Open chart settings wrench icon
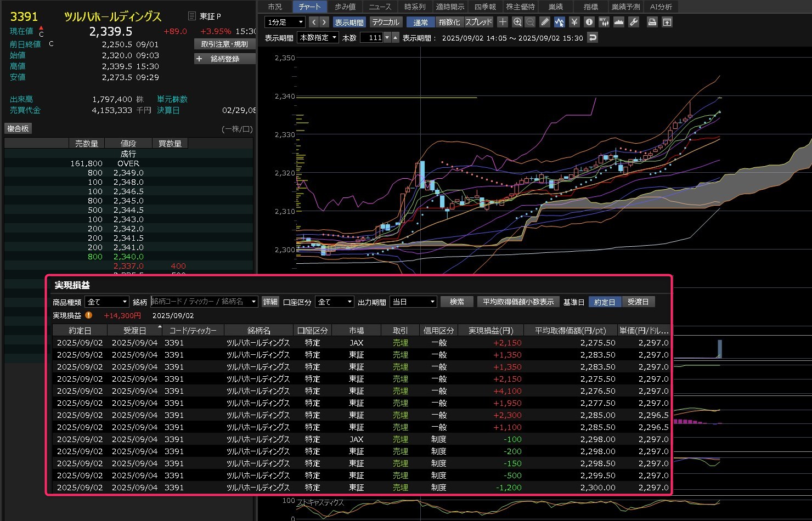The height and width of the screenshot is (521, 812). point(634,22)
